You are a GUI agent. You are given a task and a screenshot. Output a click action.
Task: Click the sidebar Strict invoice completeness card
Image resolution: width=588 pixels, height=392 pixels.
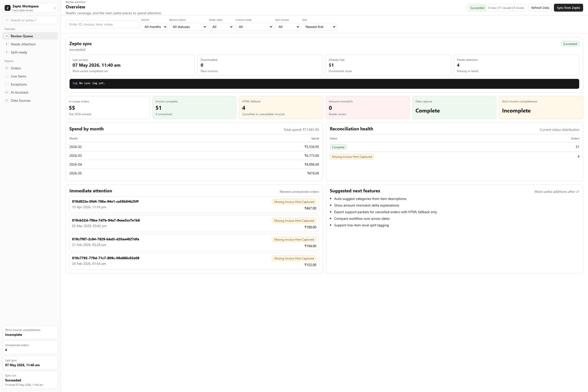coord(30,332)
